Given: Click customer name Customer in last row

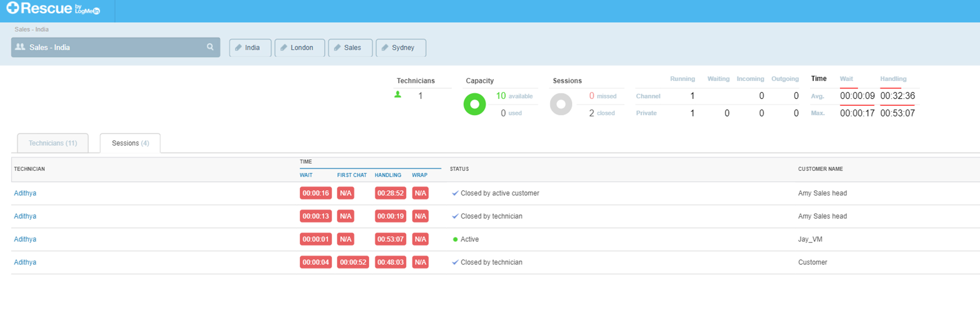Looking at the screenshot, I should click(x=812, y=262).
